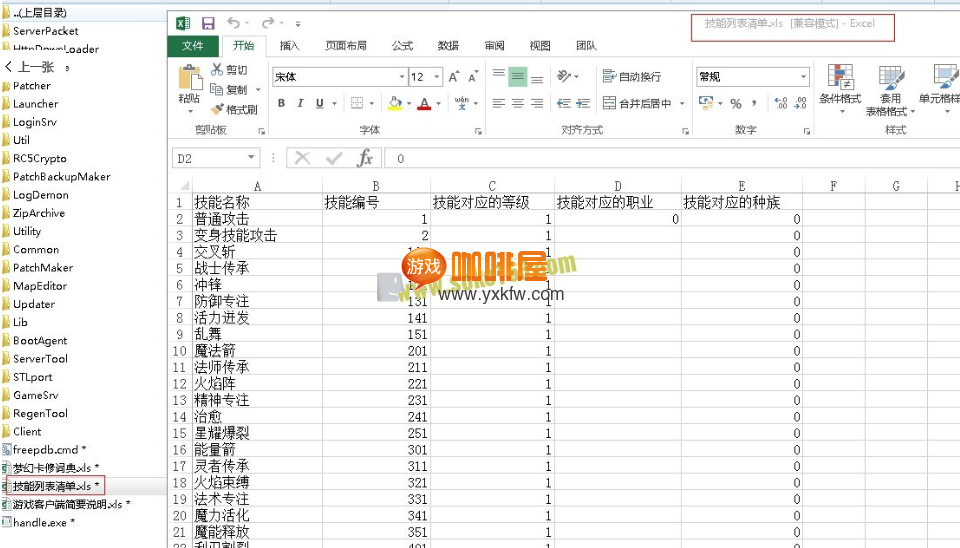960x548 pixels.
Task: Apply percent style with the % icon
Action: point(736,103)
